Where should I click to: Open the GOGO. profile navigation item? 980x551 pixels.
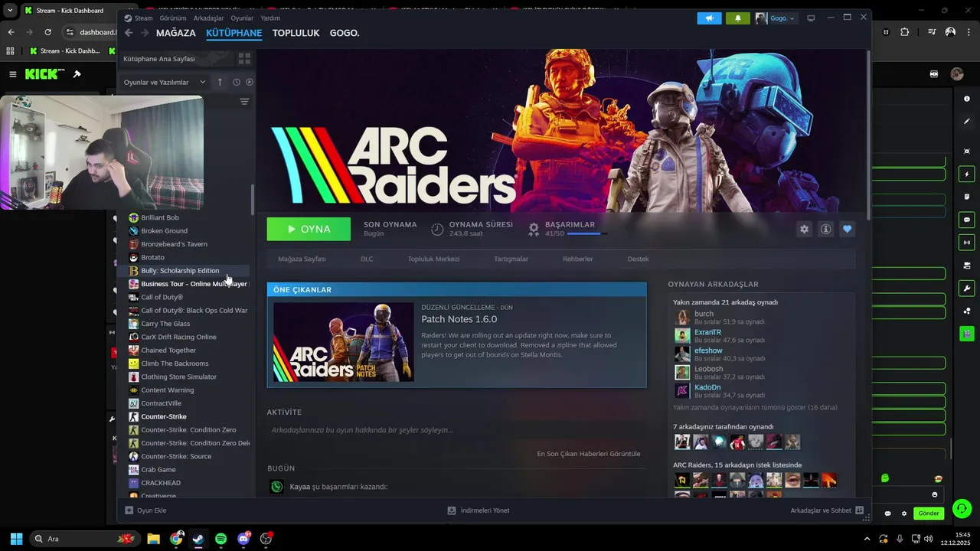pyautogui.click(x=345, y=33)
